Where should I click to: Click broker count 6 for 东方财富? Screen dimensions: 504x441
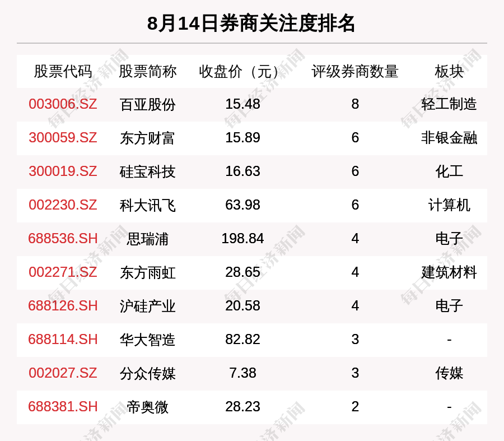pos(355,138)
